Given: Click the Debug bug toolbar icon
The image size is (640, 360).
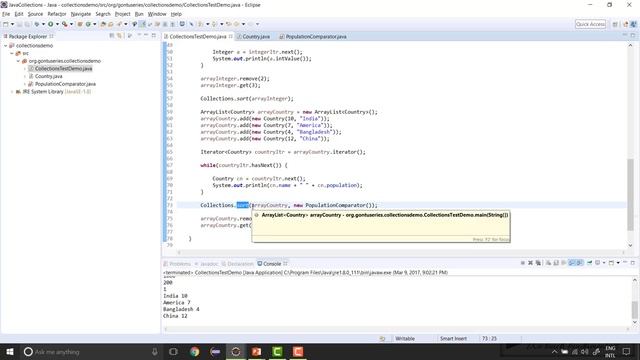Looking at the screenshot, I should (37, 24).
